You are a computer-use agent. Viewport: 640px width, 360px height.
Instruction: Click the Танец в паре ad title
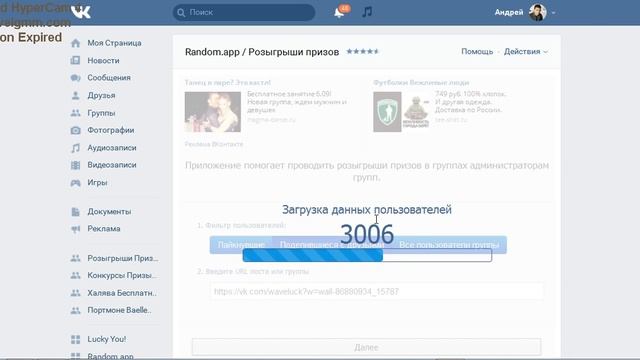[227, 82]
